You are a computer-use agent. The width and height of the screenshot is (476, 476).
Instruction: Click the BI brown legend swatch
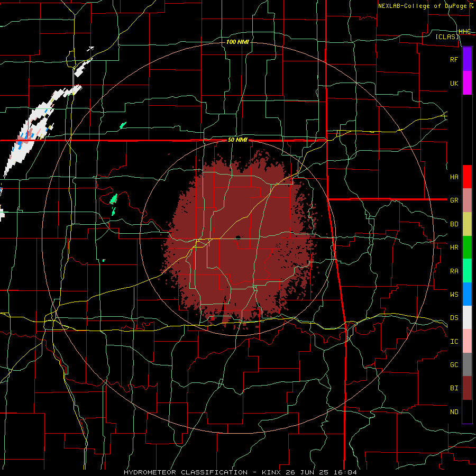point(467,388)
